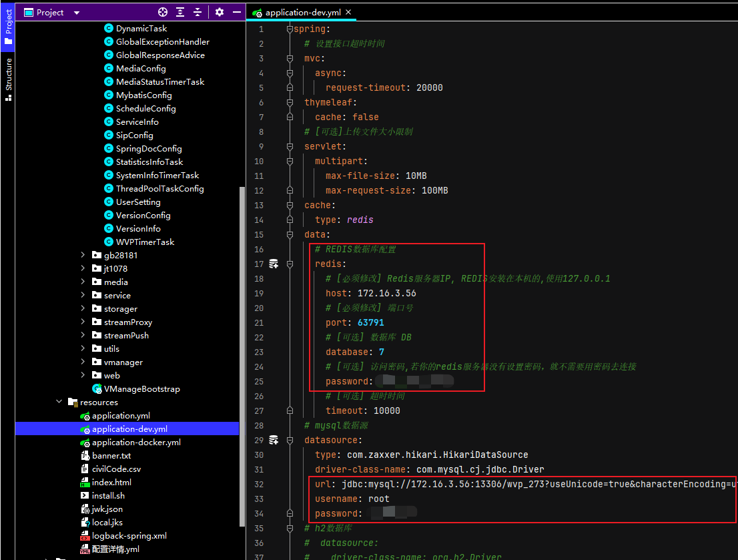Click the locate-in-project target icon

point(163,12)
